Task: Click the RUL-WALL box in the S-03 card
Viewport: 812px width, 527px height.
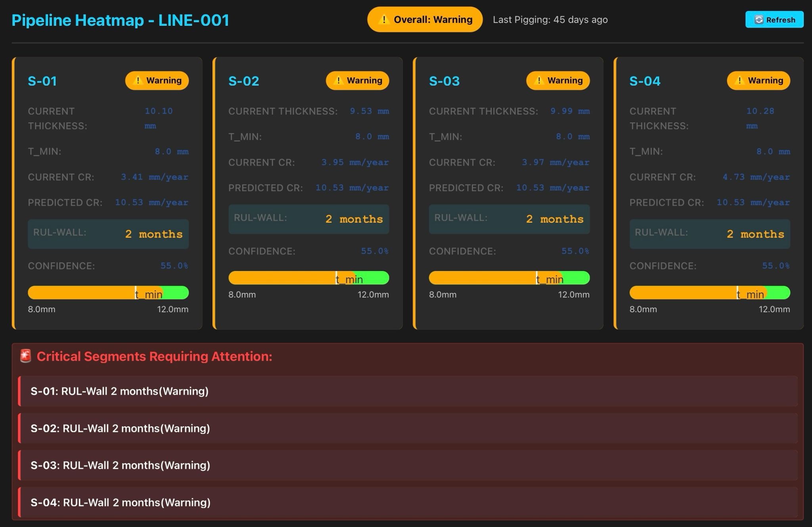Action: (509, 219)
